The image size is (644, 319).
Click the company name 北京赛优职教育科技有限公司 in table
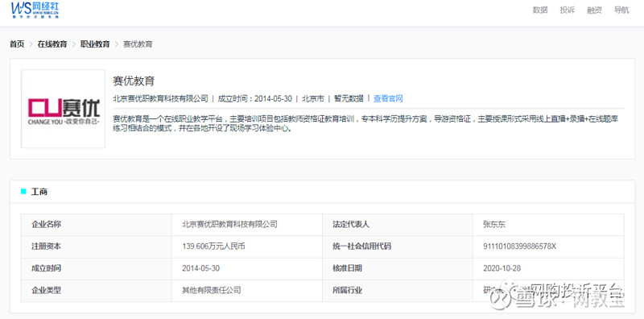pos(229,225)
